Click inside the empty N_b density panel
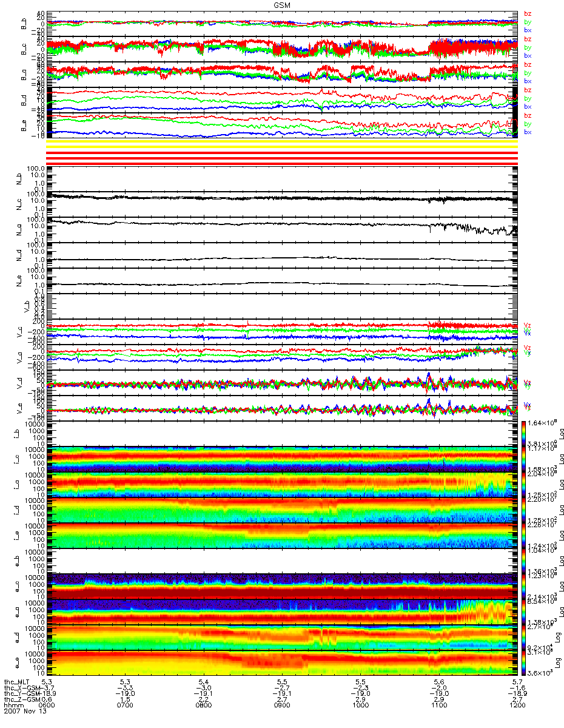The image size is (564, 728). click(282, 179)
